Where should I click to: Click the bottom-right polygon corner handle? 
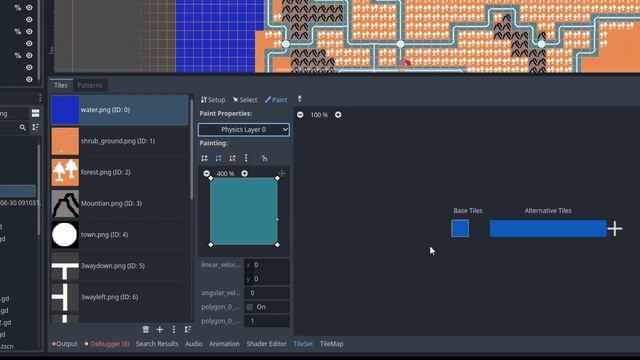coord(278,244)
